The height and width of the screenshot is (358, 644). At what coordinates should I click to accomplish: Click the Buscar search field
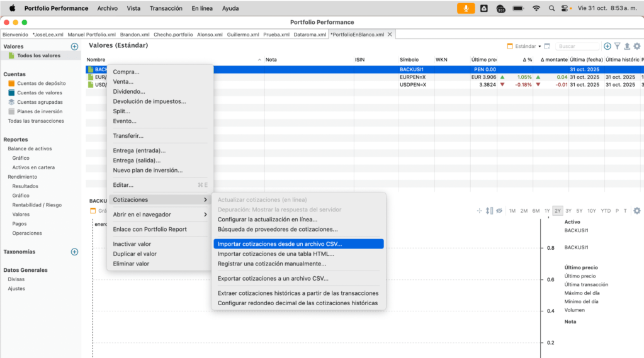coord(578,46)
